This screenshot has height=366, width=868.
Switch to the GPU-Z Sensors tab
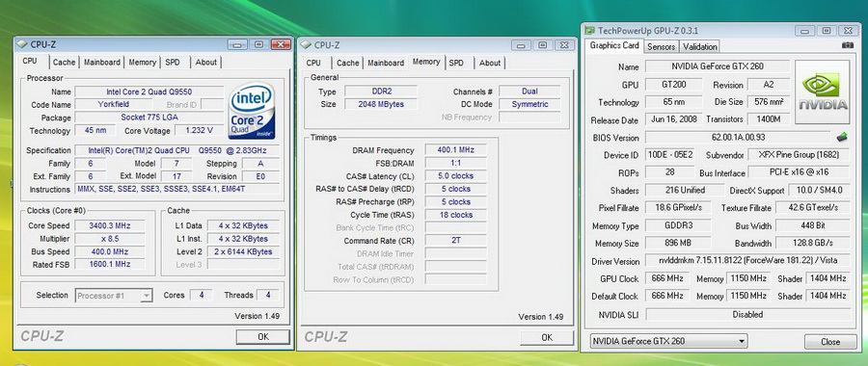(x=661, y=47)
